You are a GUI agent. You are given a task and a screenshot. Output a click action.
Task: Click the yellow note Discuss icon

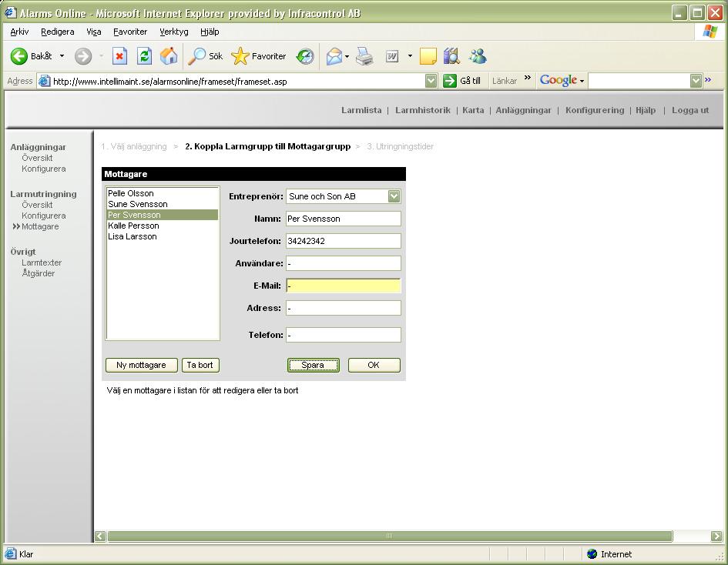point(428,56)
